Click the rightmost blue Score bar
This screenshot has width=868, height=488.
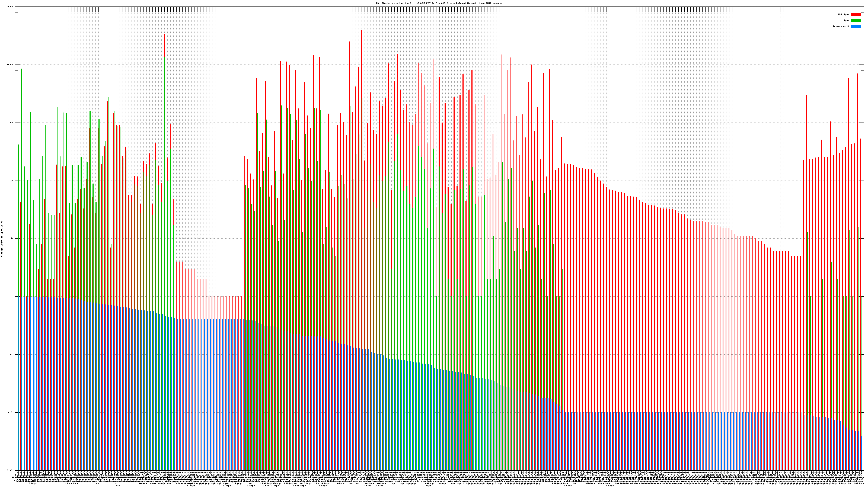click(861, 453)
